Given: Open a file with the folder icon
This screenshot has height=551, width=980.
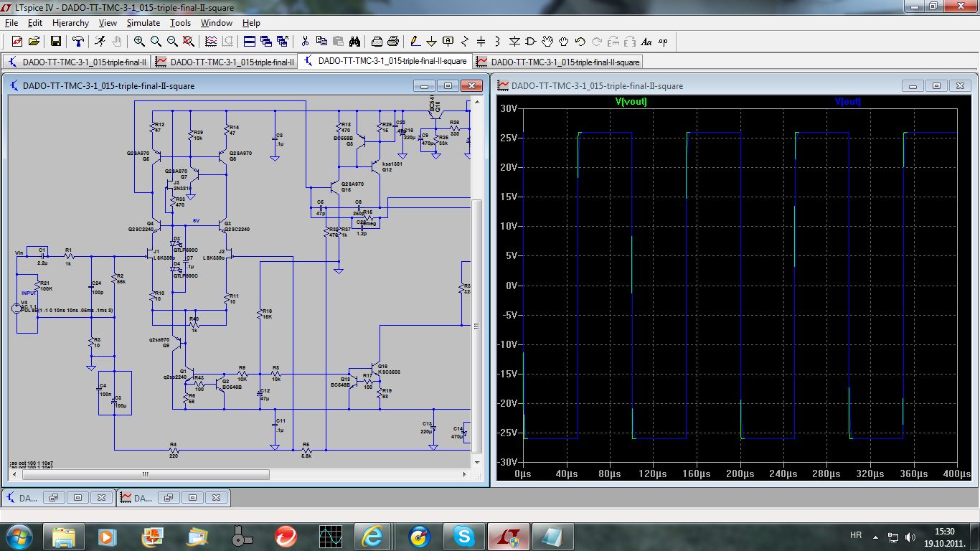Looking at the screenshot, I should pos(34,41).
